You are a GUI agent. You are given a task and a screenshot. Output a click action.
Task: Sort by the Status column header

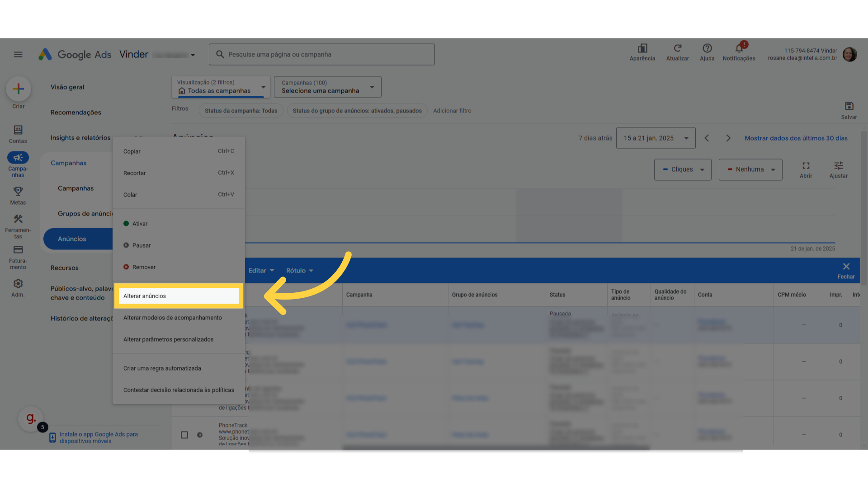(557, 295)
